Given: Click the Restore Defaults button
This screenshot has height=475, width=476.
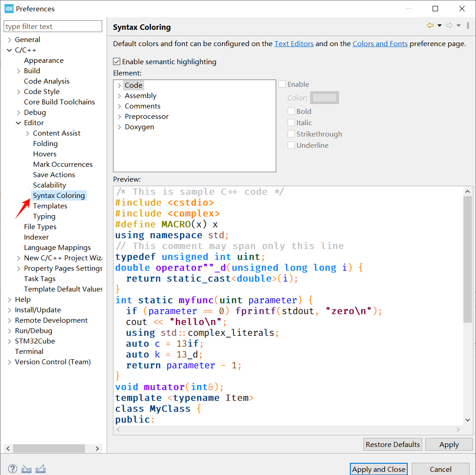Looking at the screenshot, I should (x=392, y=444).
